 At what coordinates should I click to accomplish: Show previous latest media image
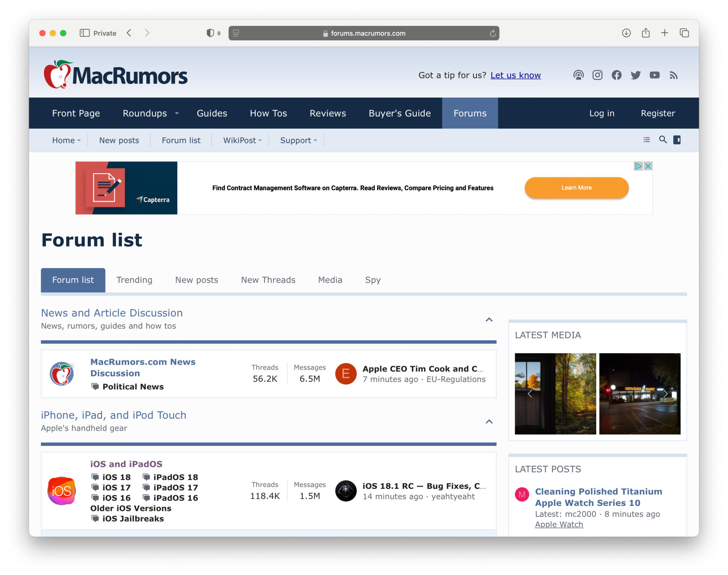(x=530, y=394)
